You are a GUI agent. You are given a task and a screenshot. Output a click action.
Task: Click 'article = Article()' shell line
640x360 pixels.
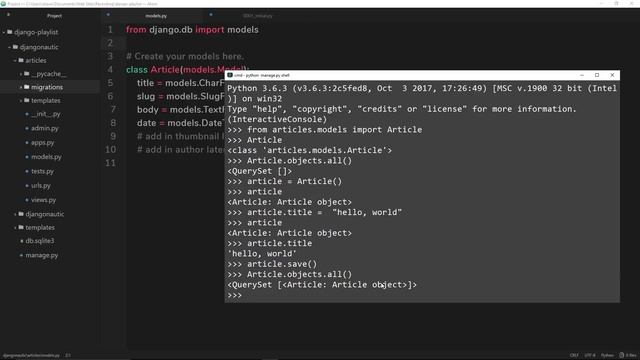[x=294, y=181]
